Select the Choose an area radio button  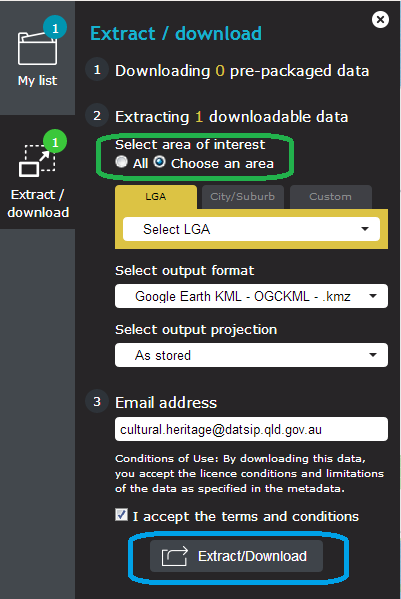click(x=160, y=162)
